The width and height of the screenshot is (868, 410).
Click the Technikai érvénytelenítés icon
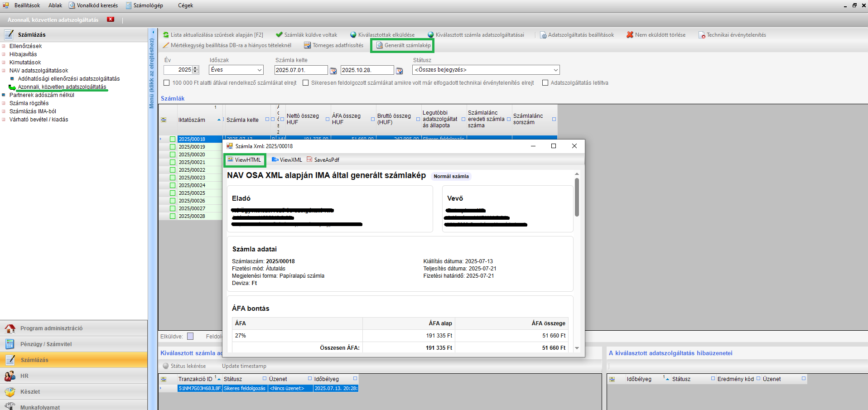(x=702, y=35)
